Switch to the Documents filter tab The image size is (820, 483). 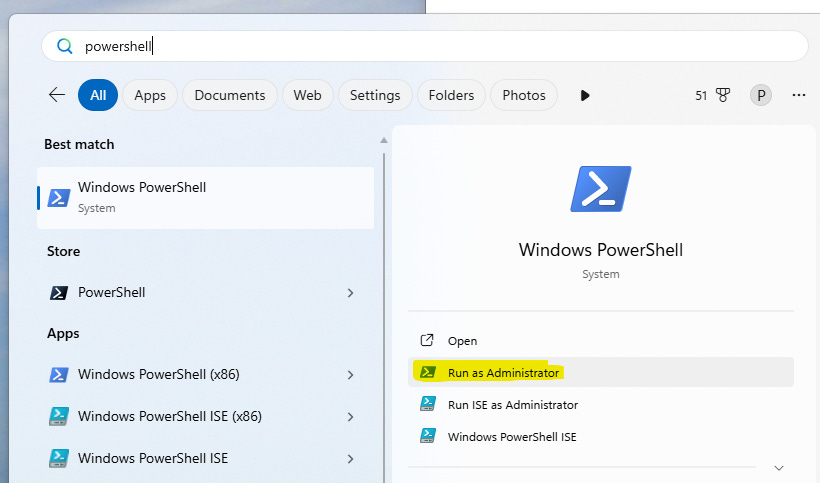[230, 95]
